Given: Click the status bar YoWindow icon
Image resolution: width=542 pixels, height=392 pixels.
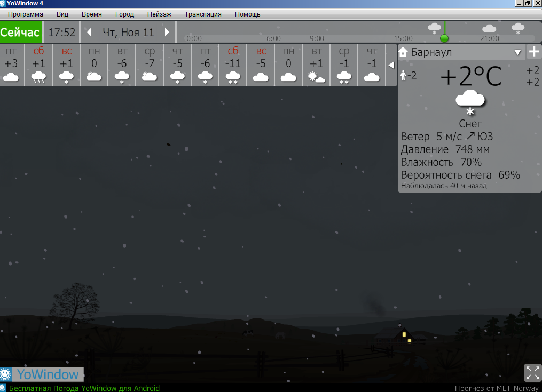Looking at the screenshot, I should point(3,388).
